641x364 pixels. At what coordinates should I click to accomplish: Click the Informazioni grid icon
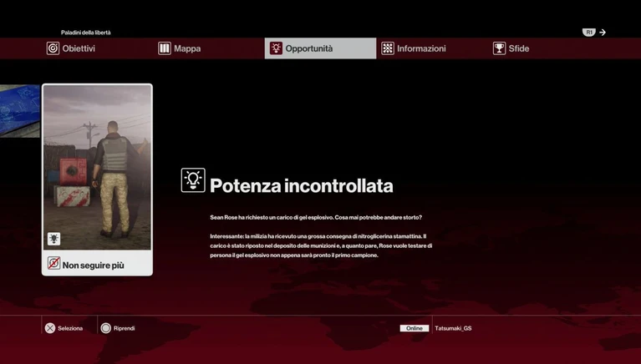[388, 48]
